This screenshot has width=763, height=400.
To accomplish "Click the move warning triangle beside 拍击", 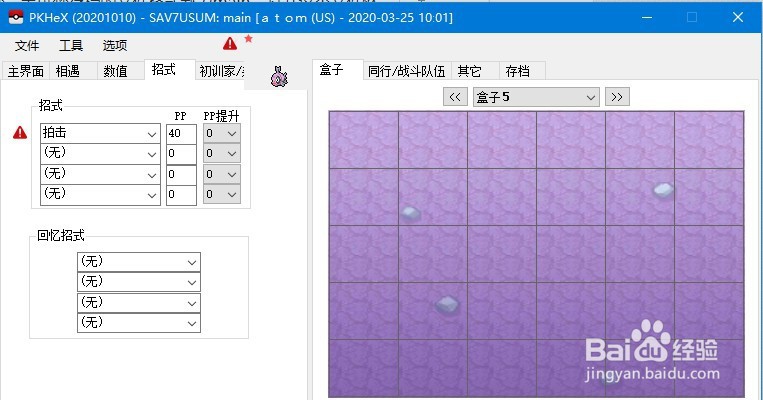I will click(20, 132).
